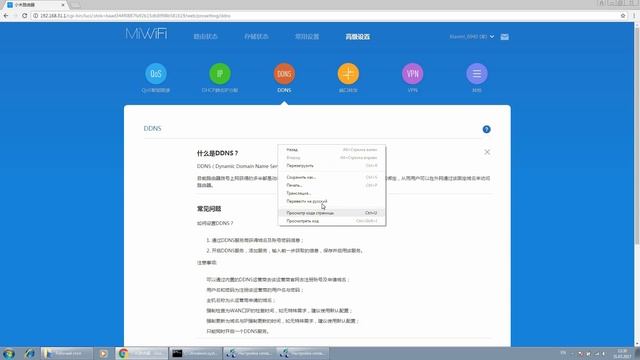
Task: Click the '什么是DDNS？' heading text
Action: (x=218, y=153)
